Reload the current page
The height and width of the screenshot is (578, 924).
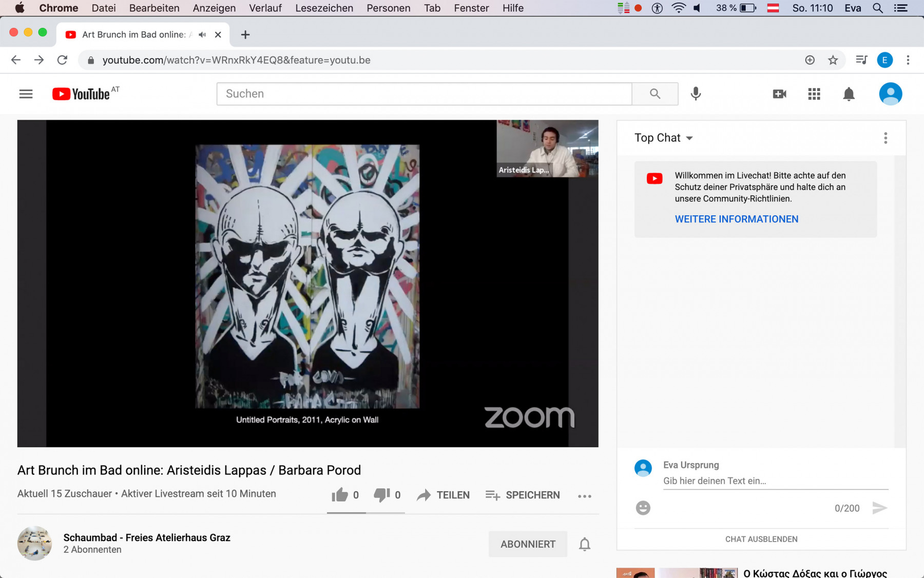(62, 60)
